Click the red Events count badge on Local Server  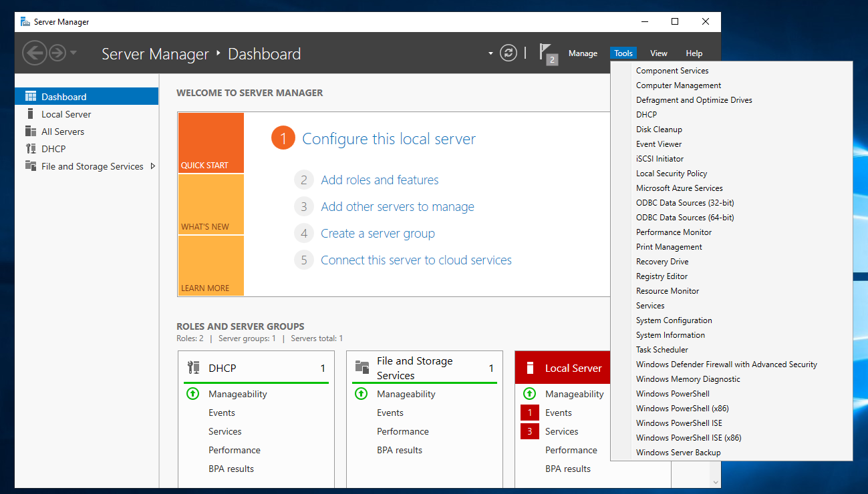click(529, 413)
